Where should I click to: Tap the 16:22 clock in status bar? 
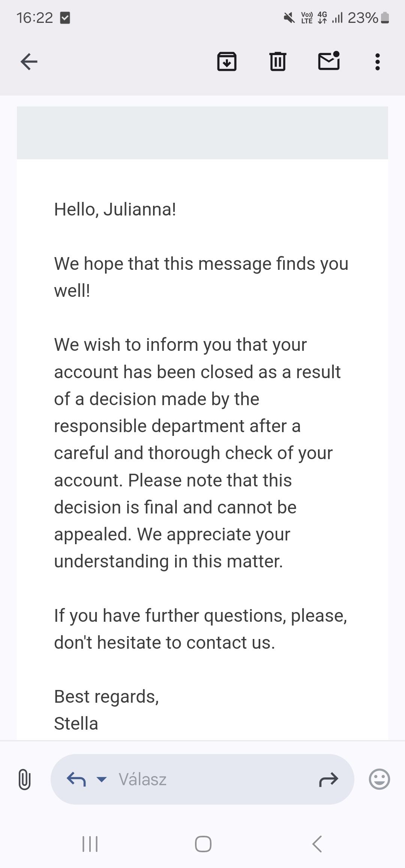coord(35,18)
